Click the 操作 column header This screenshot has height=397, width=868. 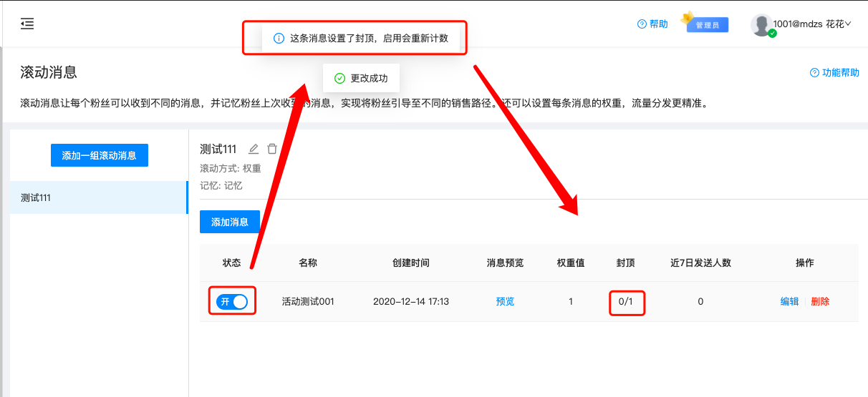point(805,263)
